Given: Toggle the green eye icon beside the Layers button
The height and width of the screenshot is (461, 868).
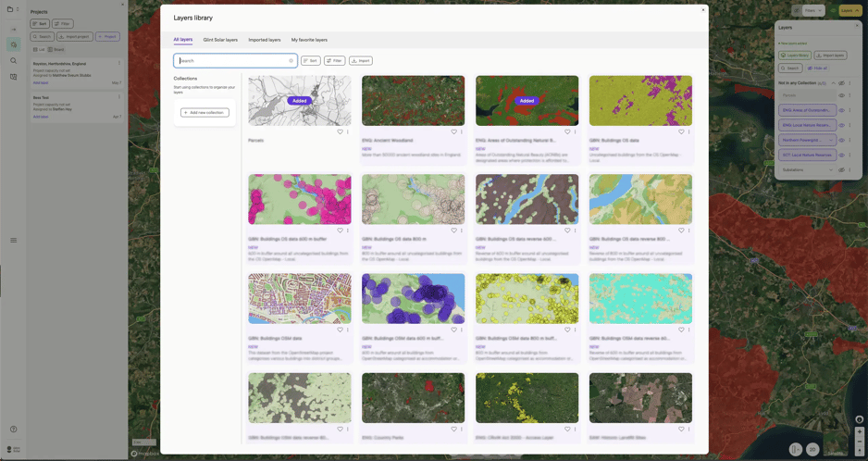Looking at the screenshot, I should point(833,10).
